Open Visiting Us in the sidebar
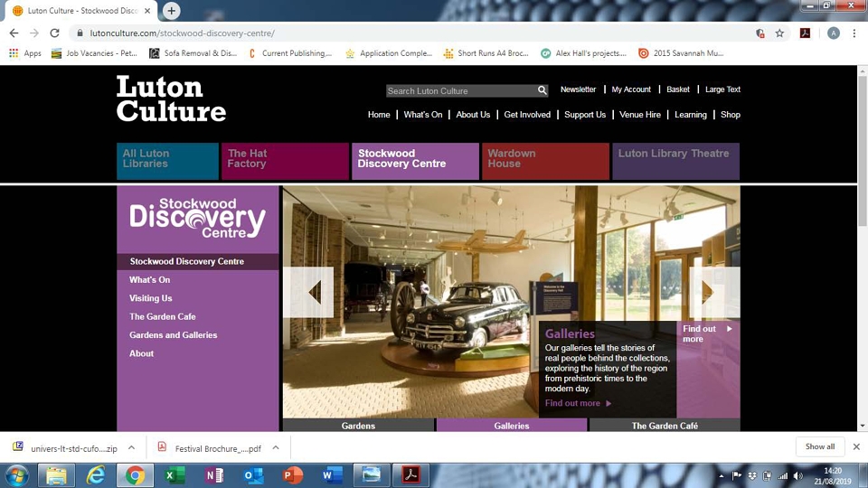This screenshot has height=488, width=868. [x=151, y=298]
